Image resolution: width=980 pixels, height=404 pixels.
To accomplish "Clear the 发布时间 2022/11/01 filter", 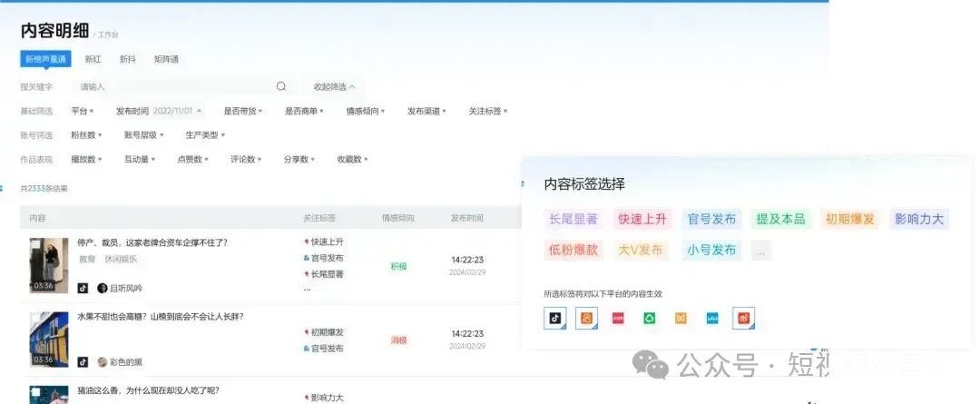I will tap(199, 111).
